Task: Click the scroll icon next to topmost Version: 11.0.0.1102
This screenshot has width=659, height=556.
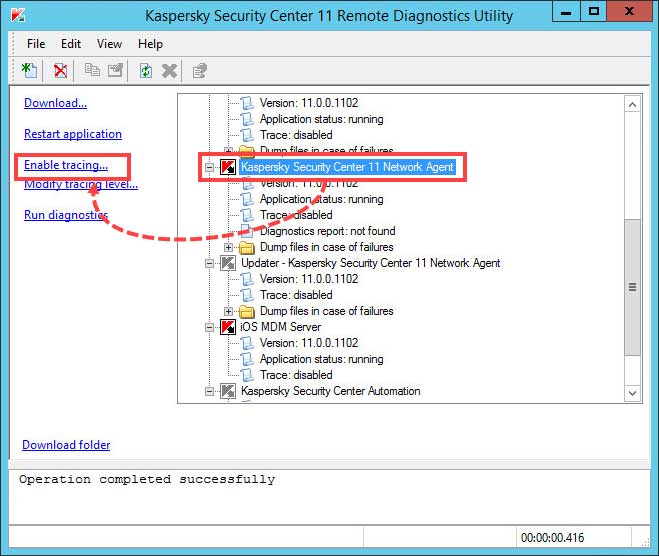Action: pos(247,103)
